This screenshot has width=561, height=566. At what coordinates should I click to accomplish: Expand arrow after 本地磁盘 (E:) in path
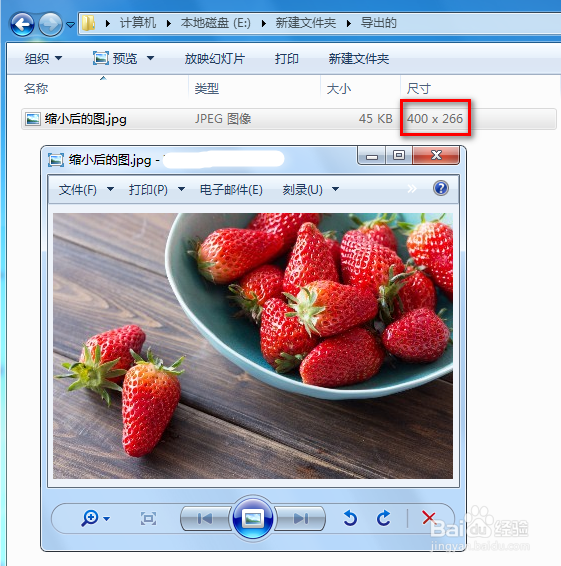[x=264, y=24]
